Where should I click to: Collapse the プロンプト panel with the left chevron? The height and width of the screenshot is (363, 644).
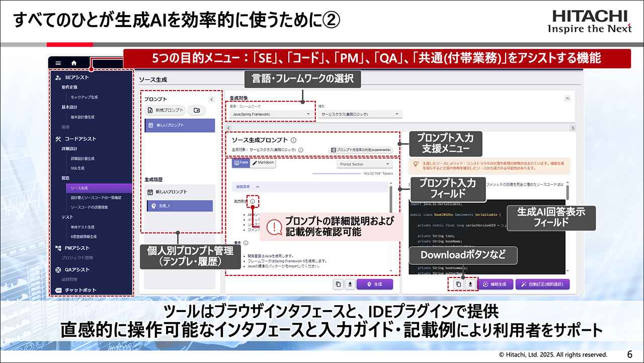[211, 100]
